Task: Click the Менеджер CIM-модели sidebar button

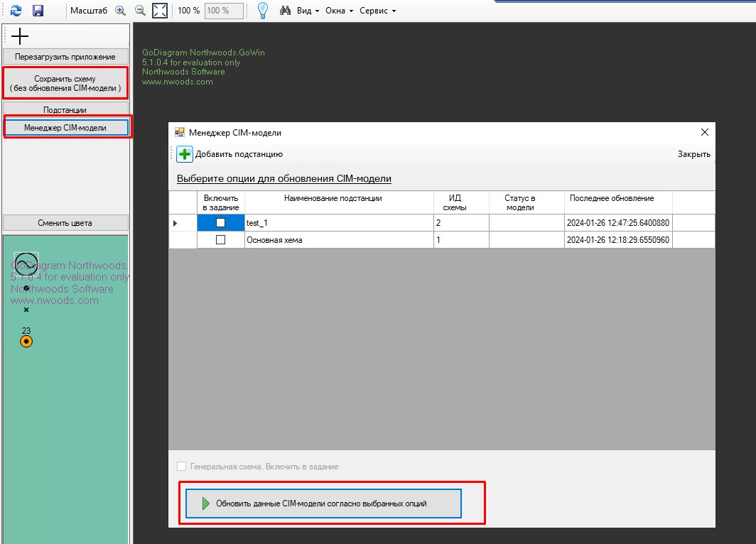Action: pos(65,128)
